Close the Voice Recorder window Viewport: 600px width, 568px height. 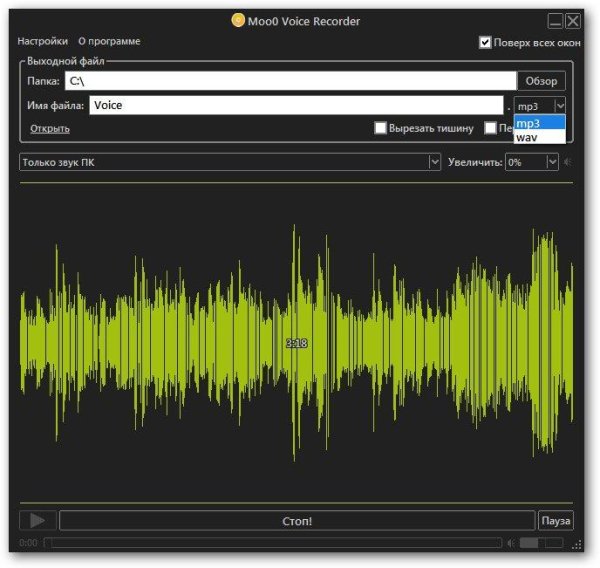[573, 21]
